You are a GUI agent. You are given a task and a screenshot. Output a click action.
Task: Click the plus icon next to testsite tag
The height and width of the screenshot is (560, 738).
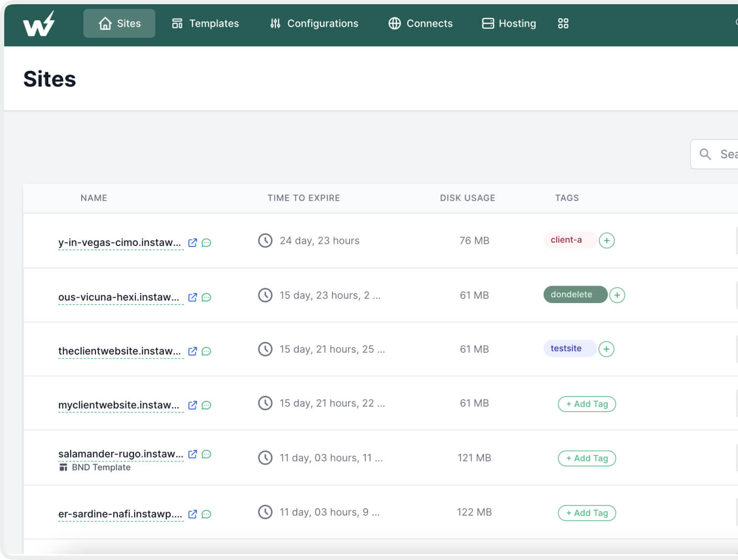pyautogui.click(x=606, y=349)
